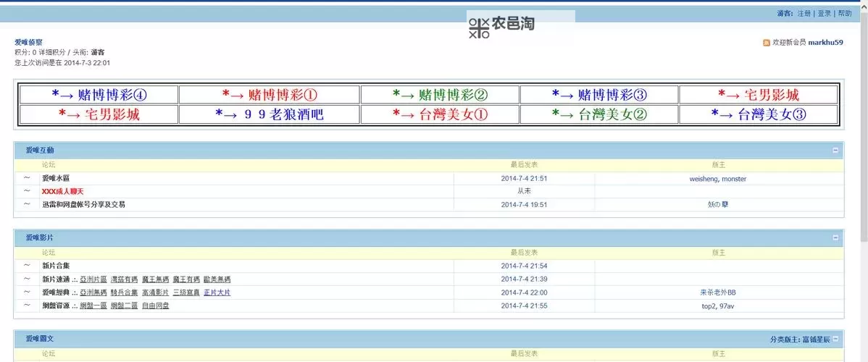
Task: Open moderator 妖の孽's profile
Action: [718, 205]
